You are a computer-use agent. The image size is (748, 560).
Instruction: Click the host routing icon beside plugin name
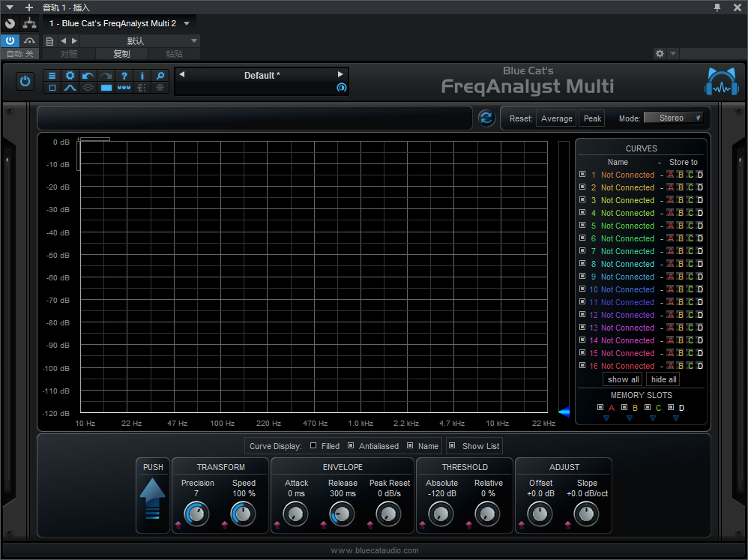coord(29,23)
